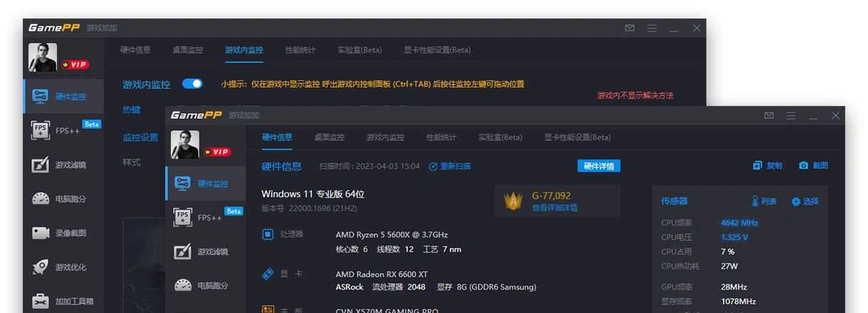Open 加加工具箱 in back window sidebar
Viewport: 868px width, 313px height.
click(x=63, y=301)
